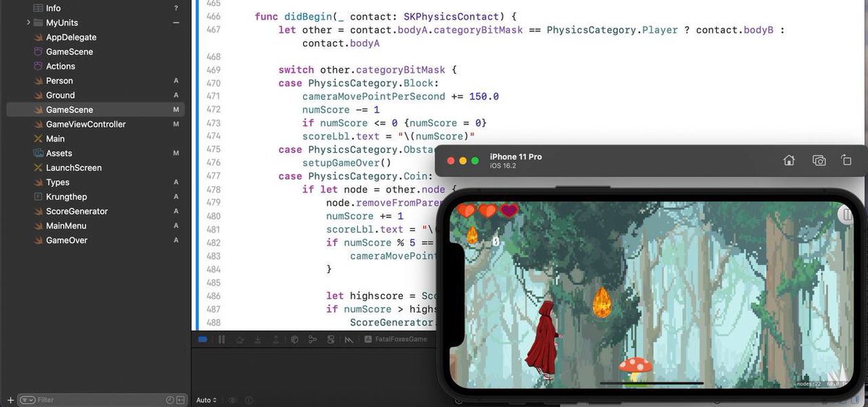Open MainMenu Swift file
Viewport: 868px width, 407px height.
point(67,225)
